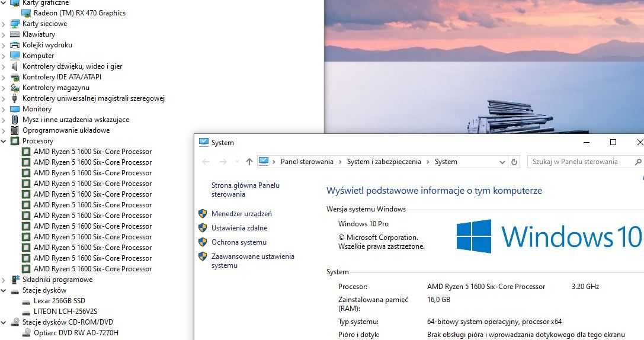Image resolution: width=644 pixels, height=340 pixels.
Task: Click the USB controllers category icon
Action: (x=15, y=98)
